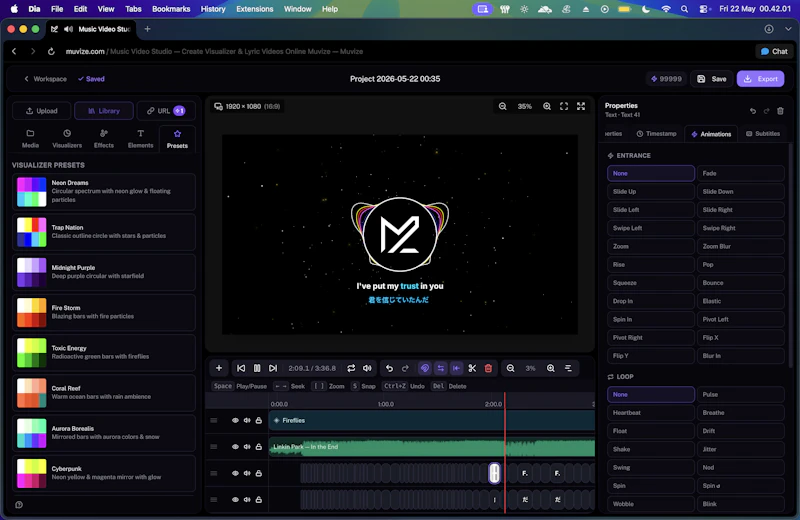Open the History menu in menu bar

point(213,9)
